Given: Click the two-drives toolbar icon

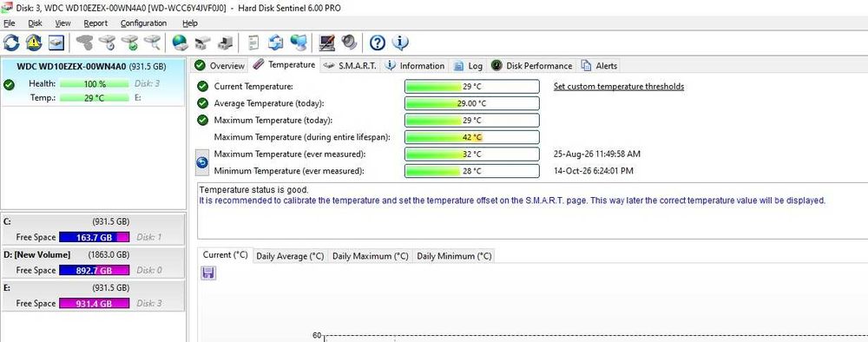Looking at the screenshot, I should (x=202, y=43).
